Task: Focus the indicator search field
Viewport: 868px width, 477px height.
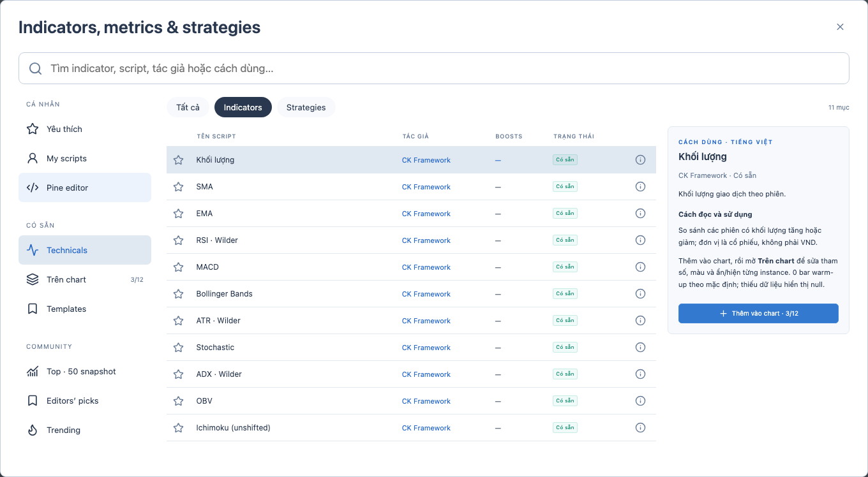Action: pyautogui.click(x=434, y=68)
